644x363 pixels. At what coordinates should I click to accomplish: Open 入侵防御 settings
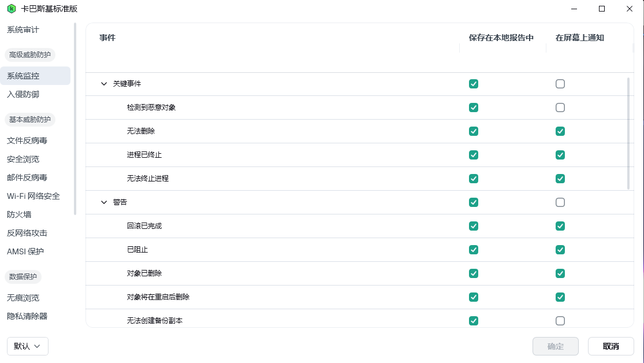pyautogui.click(x=23, y=94)
